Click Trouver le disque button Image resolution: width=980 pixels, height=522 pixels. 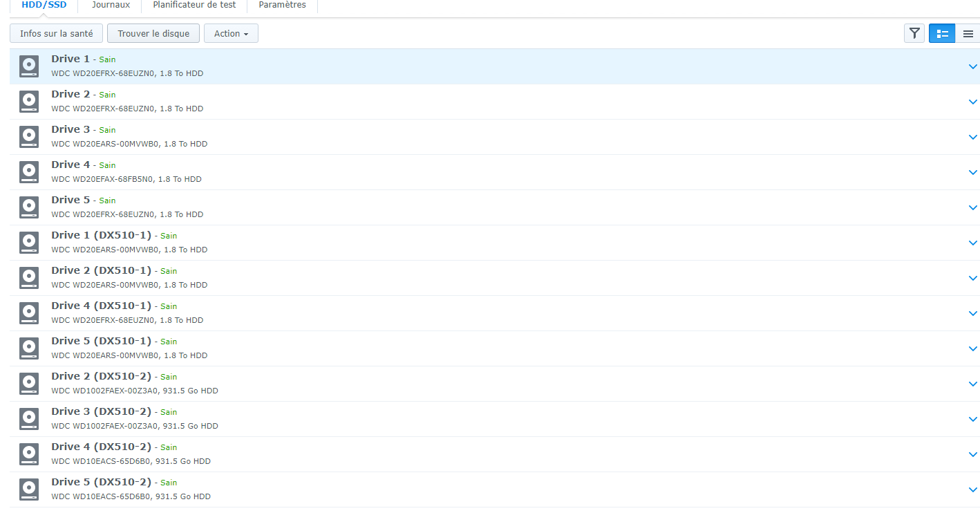pyautogui.click(x=153, y=33)
